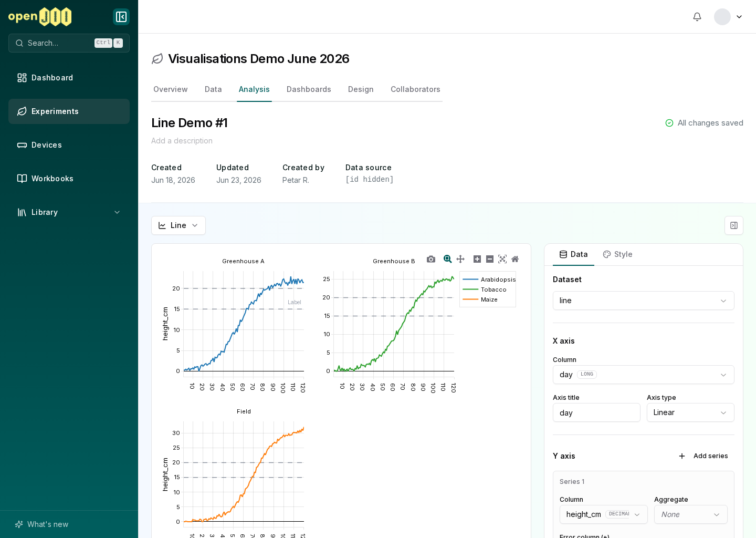
Task: Click the Greenhouse A subplot title
Action: (243, 261)
